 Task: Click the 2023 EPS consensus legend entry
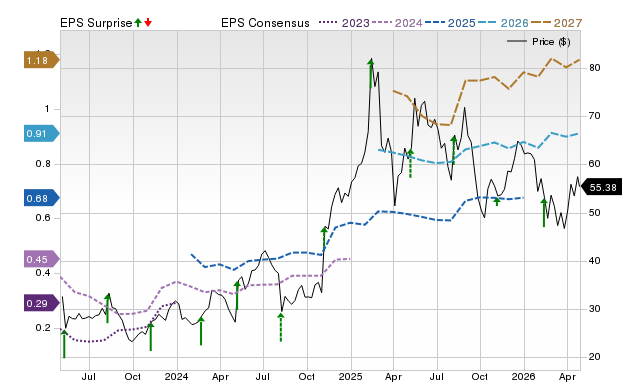pos(344,23)
